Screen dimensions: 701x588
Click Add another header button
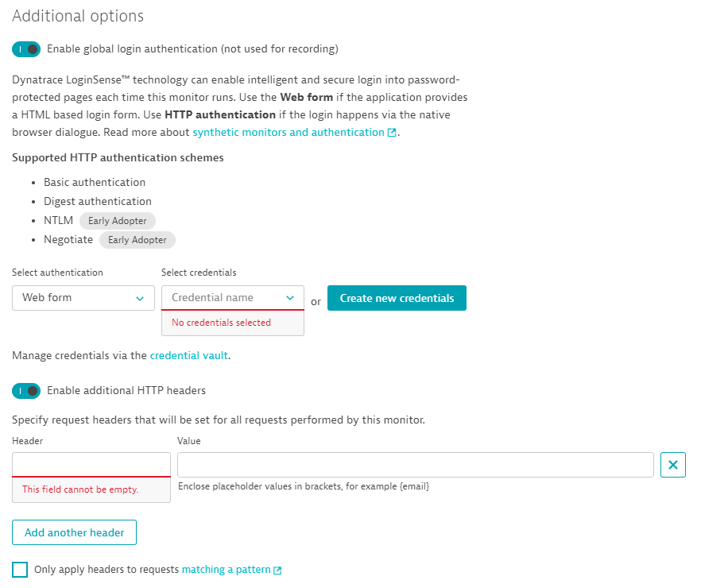pos(74,532)
